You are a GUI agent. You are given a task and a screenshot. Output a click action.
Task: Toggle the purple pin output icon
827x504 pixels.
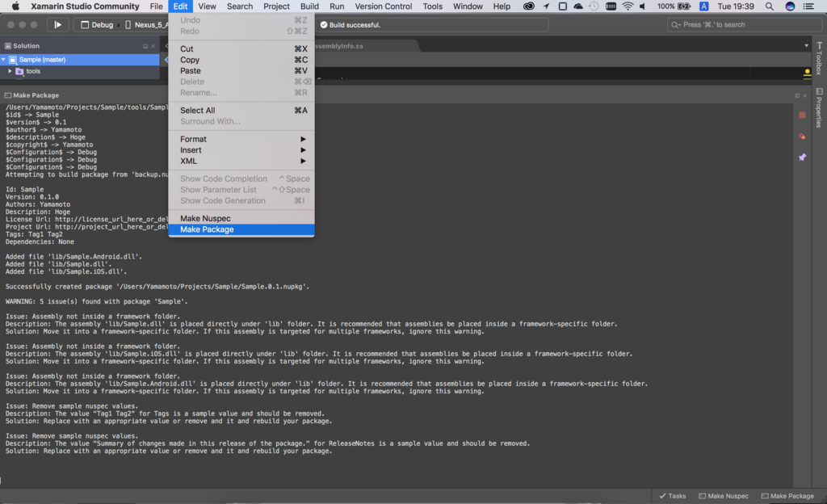(x=802, y=157)
